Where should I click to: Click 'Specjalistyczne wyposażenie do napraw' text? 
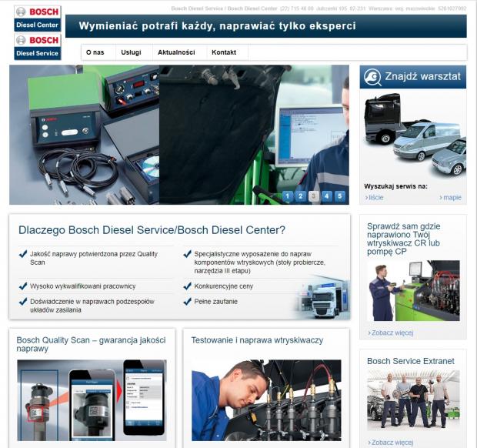click(260, 262)
